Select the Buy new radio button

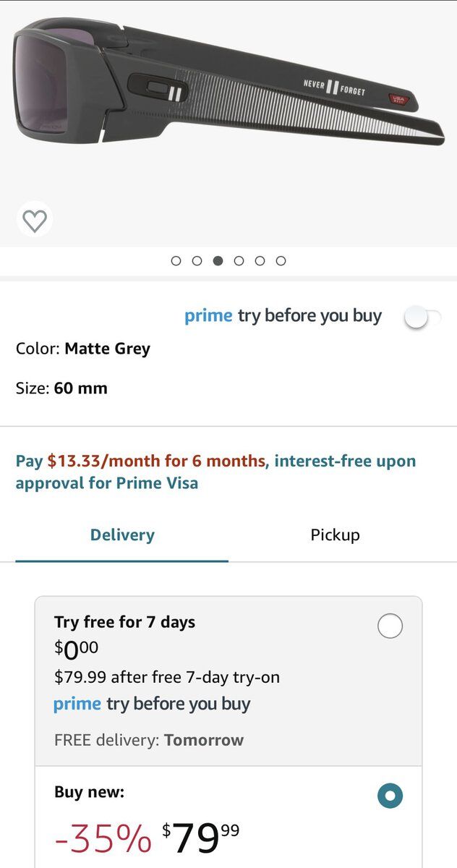point(390,796)
